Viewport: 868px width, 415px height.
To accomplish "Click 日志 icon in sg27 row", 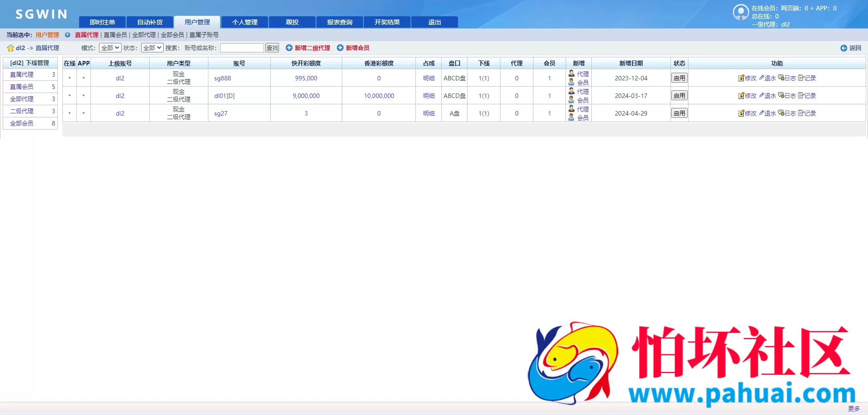I will [781, 113].
